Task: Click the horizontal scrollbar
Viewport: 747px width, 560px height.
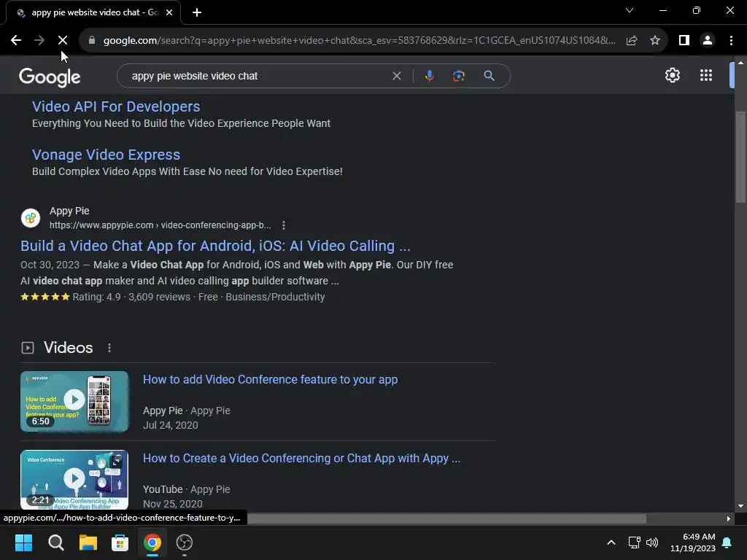Action: (447, 518)
